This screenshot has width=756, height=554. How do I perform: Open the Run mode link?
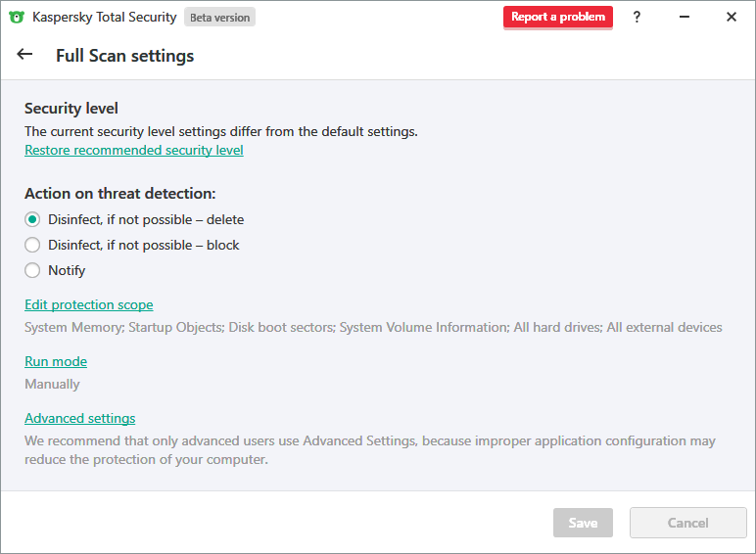point(56,361)
